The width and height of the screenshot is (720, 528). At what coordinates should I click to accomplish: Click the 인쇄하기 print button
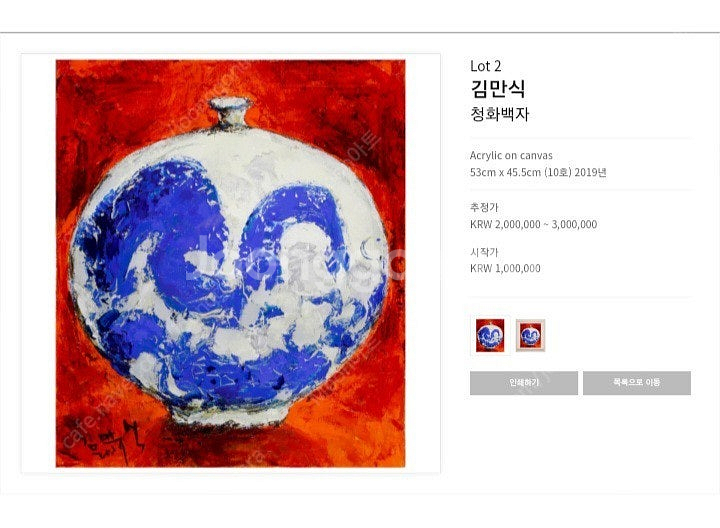(523, 382)
